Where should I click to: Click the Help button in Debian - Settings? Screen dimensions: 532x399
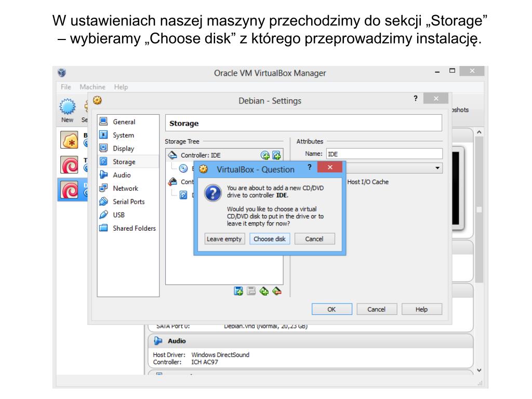(421, 309)
